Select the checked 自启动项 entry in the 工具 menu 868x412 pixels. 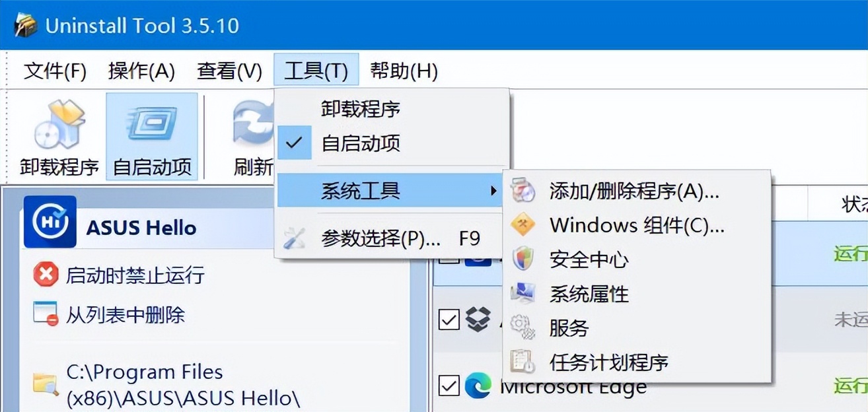pyautogui.click(x=392, y=143)
